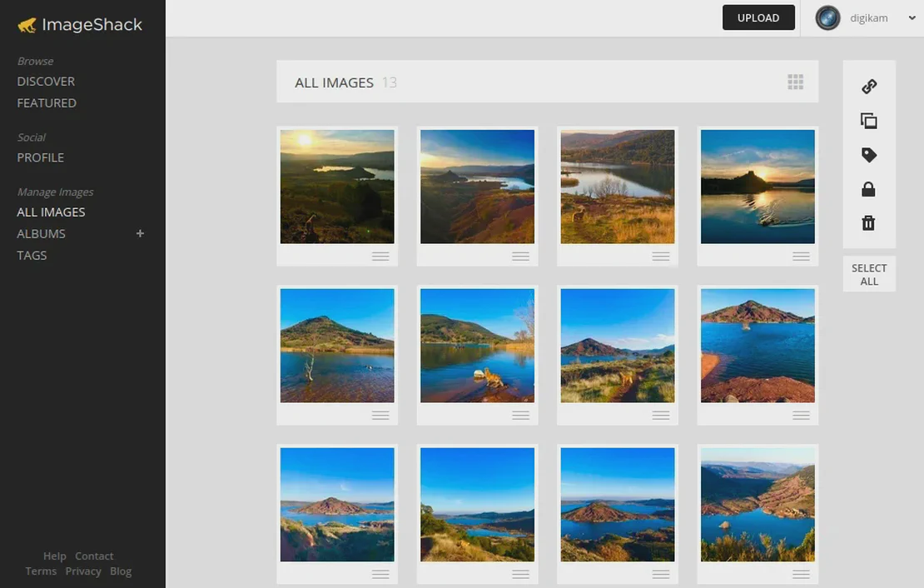
Task: Toggle selection of the first sunrise thumbnail
Action: (x=337, y=185)
